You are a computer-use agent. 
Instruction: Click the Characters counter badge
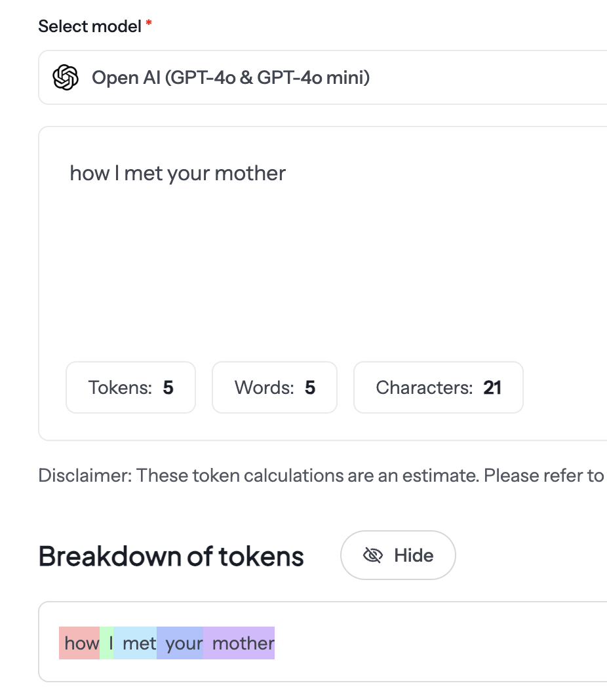pyautogui.click(x=438, y=387)
